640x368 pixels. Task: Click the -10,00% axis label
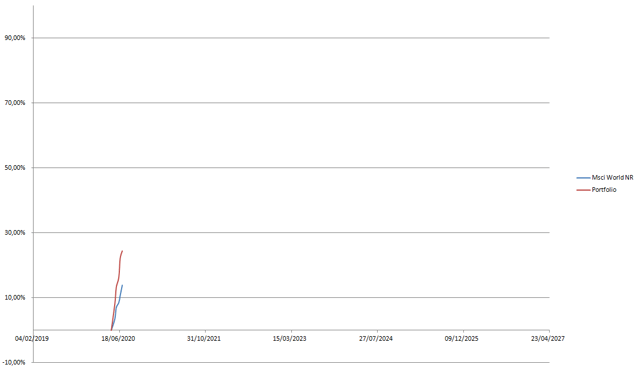[14, 362]
